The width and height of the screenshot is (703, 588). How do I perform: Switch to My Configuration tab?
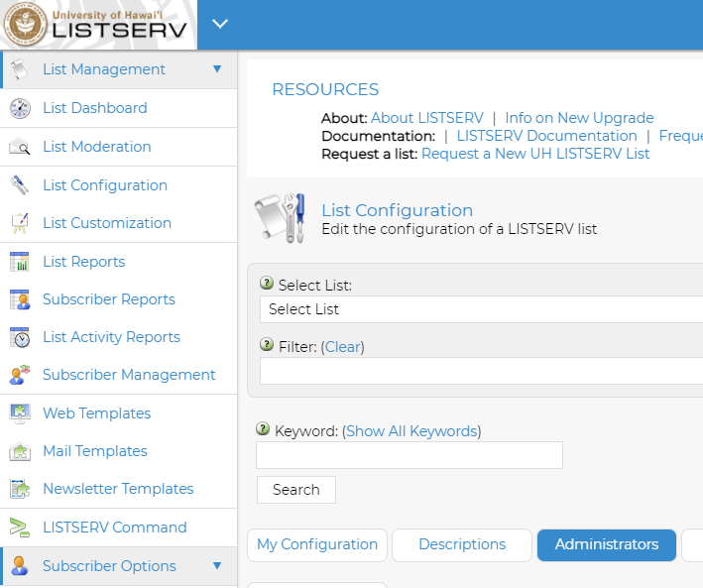[317, 545]
